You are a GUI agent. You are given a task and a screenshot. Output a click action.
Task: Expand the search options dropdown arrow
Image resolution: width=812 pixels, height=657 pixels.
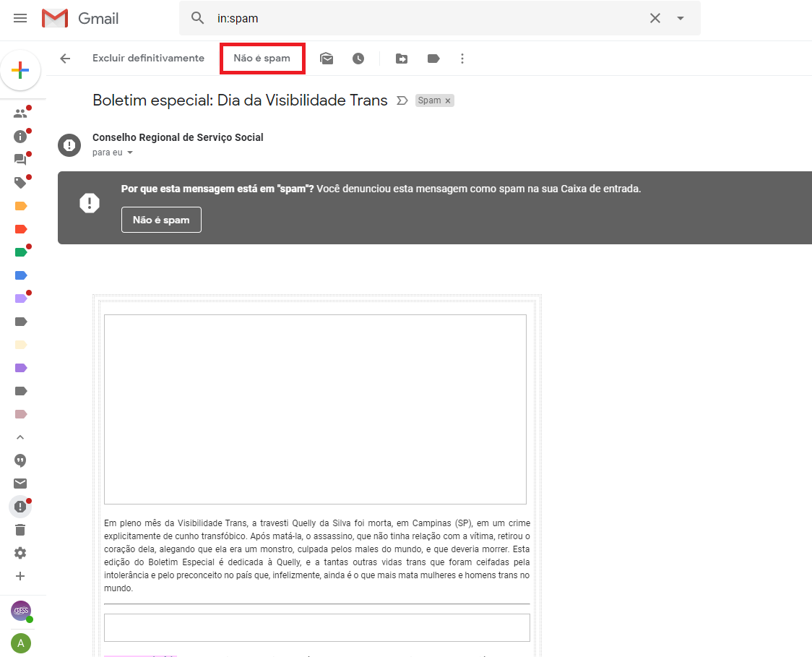click(x=680, y=18)
